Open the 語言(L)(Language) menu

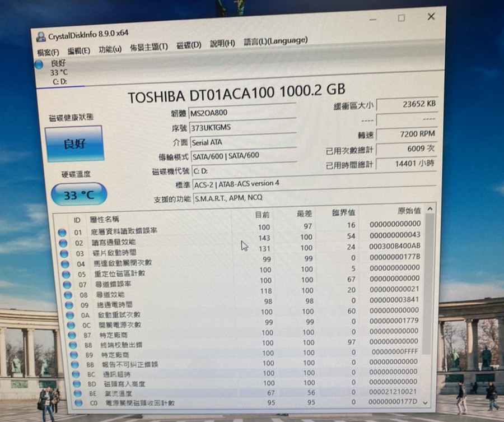(275, 41)
